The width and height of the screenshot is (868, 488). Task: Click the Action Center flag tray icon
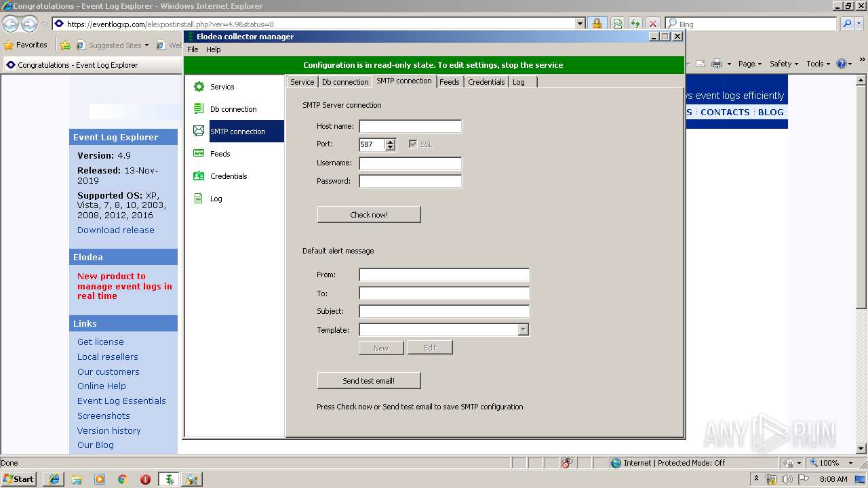[804, 479]
